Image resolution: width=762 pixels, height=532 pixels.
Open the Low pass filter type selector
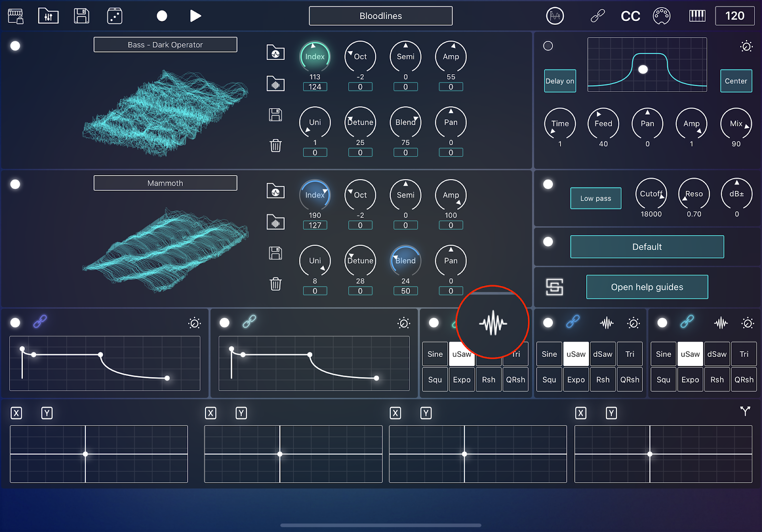(x=595, y=198)
